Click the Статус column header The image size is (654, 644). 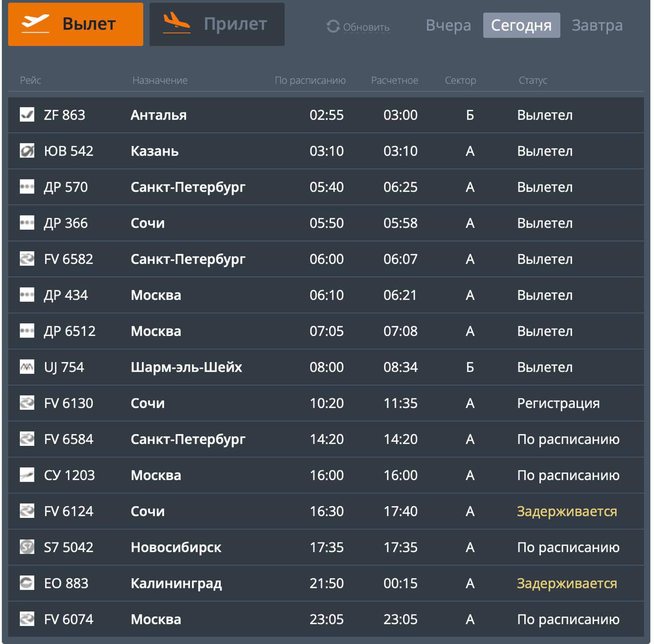(532, 80)
